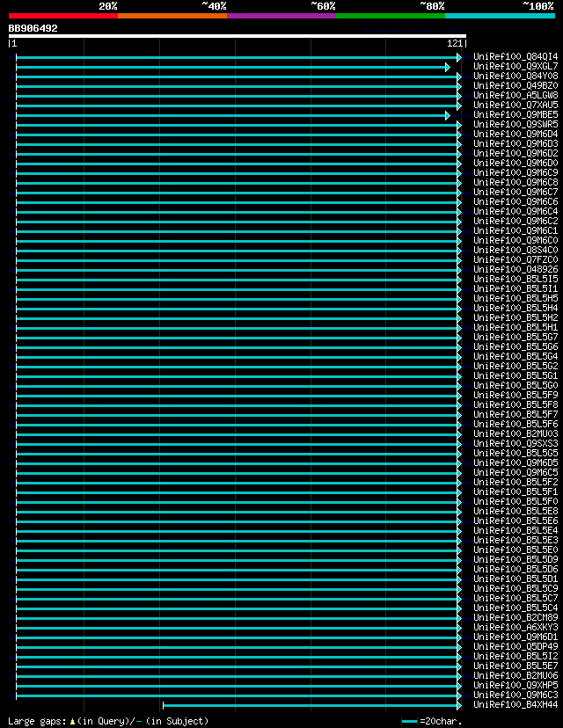Screen dimensions: 563x728
Task: Click the white query sequence bar
Action: tap(238, 36)
